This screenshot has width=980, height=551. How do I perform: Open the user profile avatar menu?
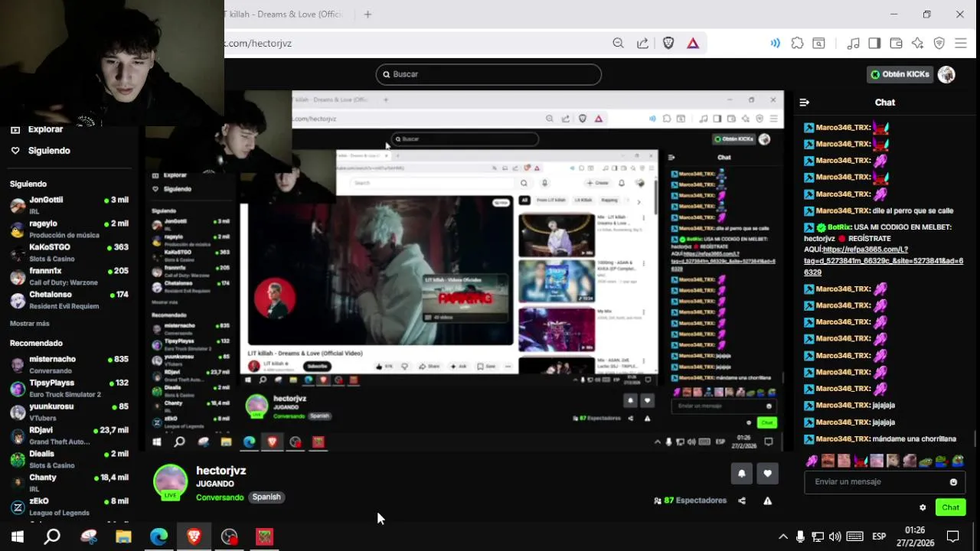(946, 74)
